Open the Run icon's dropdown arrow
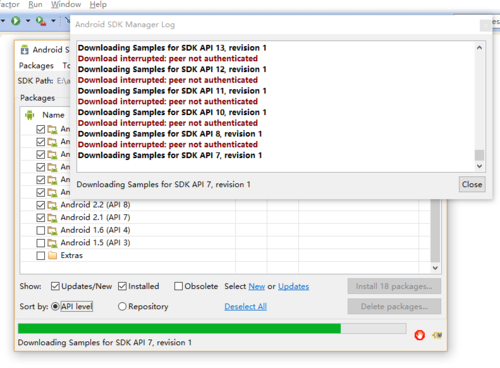 [28, 21]
